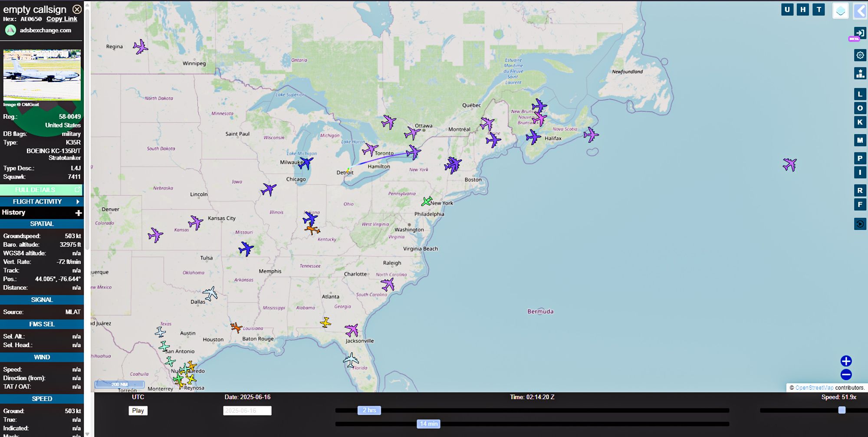Toggle the H button at top right

tap(803, 10)
